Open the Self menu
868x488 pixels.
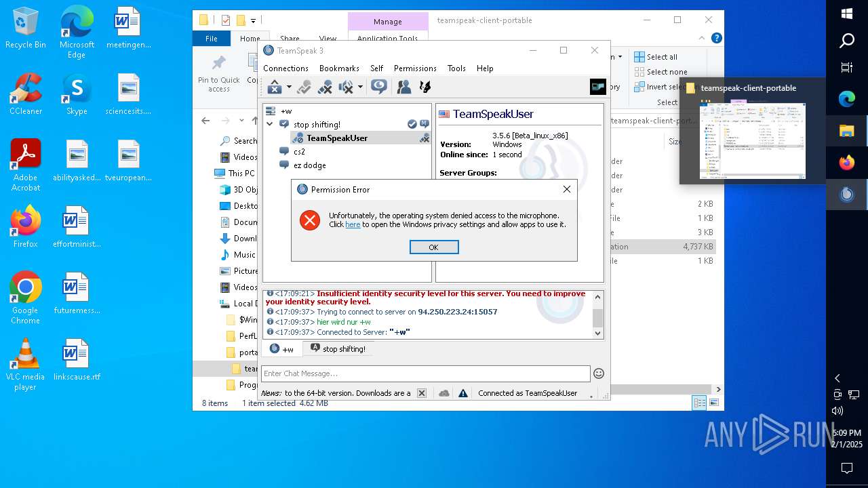pyautogui.click(x=377, y=68)
